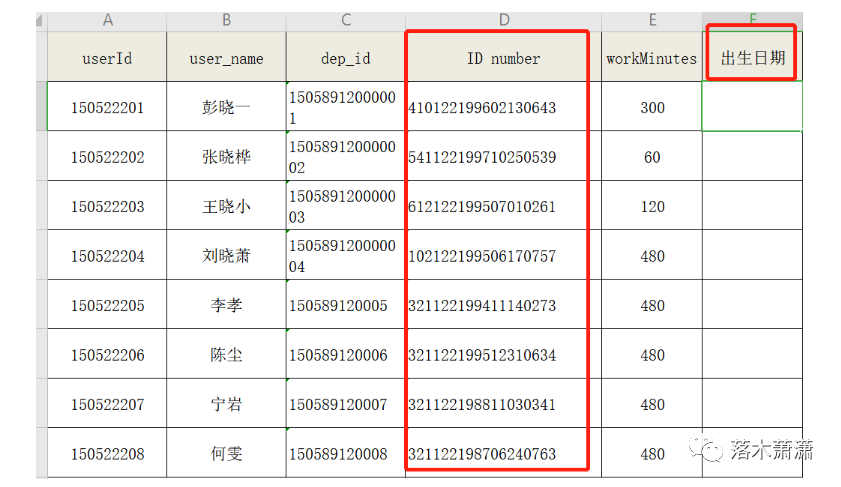Select dep_id cell in 刘晓萧 row
The image size is (841, 487).
[x=345, y=255]
